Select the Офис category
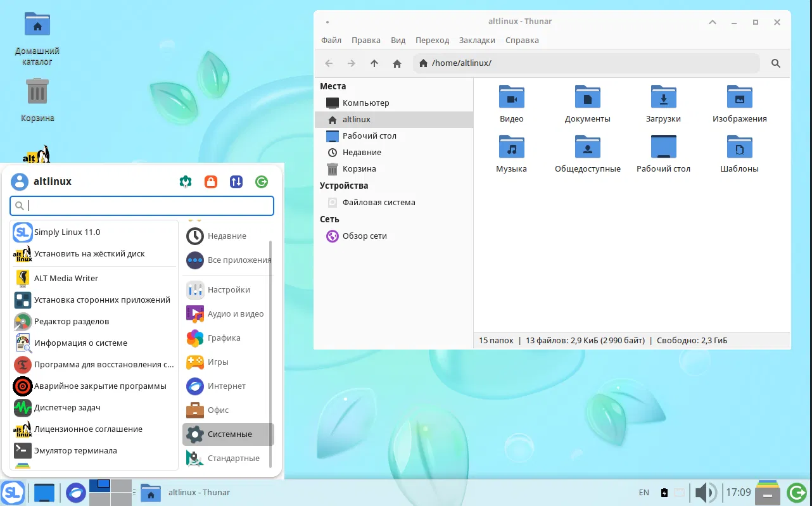The width and height of the screenshot is (812, 506). point(228,410)
